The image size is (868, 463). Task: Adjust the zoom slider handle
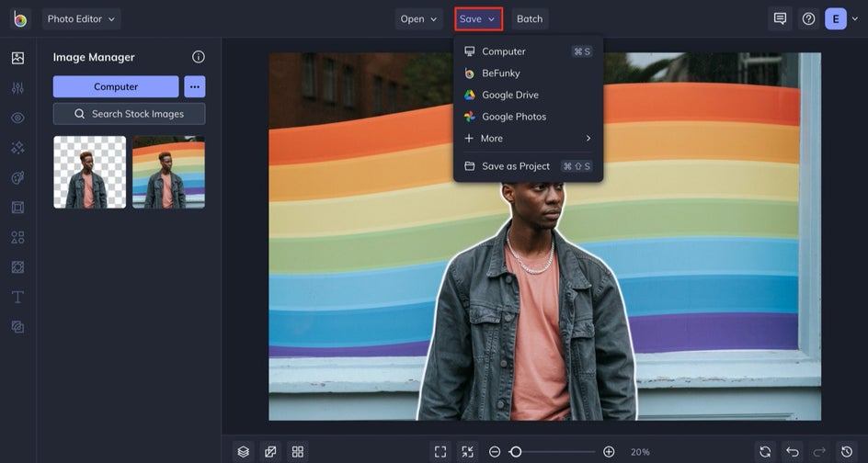tap(516, 452)
